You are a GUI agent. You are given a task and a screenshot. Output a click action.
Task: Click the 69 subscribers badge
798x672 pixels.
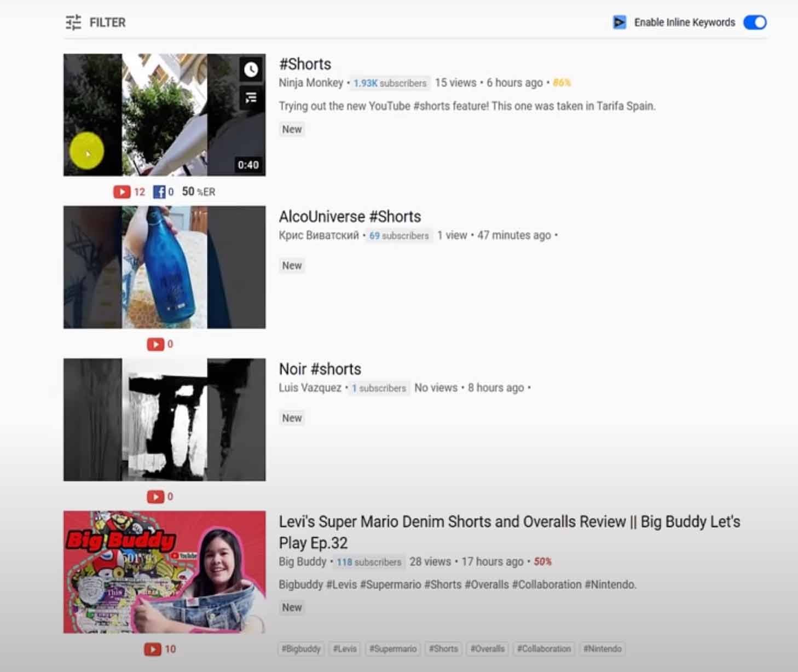pos(399,236)
